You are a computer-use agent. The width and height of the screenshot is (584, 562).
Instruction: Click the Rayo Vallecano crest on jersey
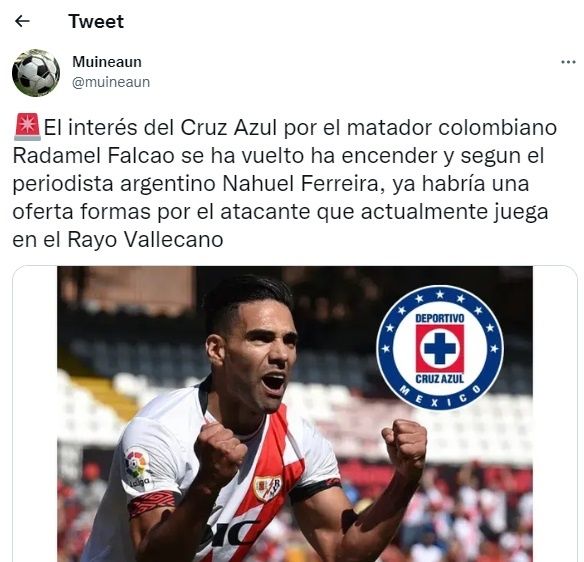(267, 488)
